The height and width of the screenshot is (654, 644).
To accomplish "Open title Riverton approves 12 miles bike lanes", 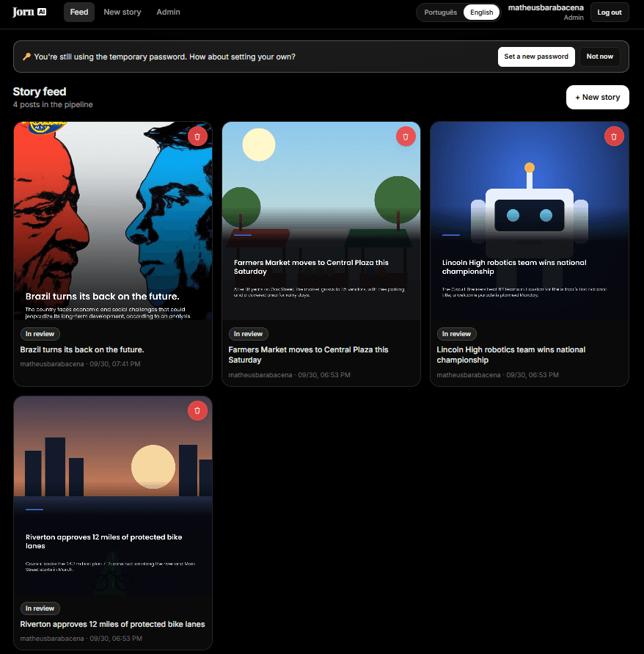I will pyautogui.click(x=112, y=625).
